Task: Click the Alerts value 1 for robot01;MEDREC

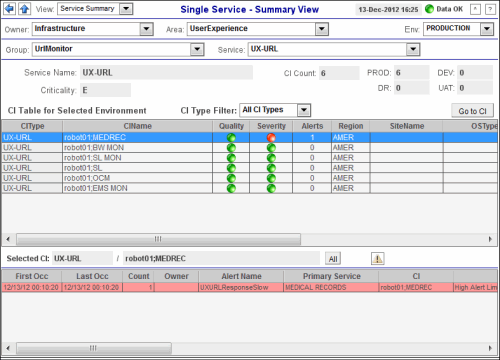Action: click(x=312, y=137)
